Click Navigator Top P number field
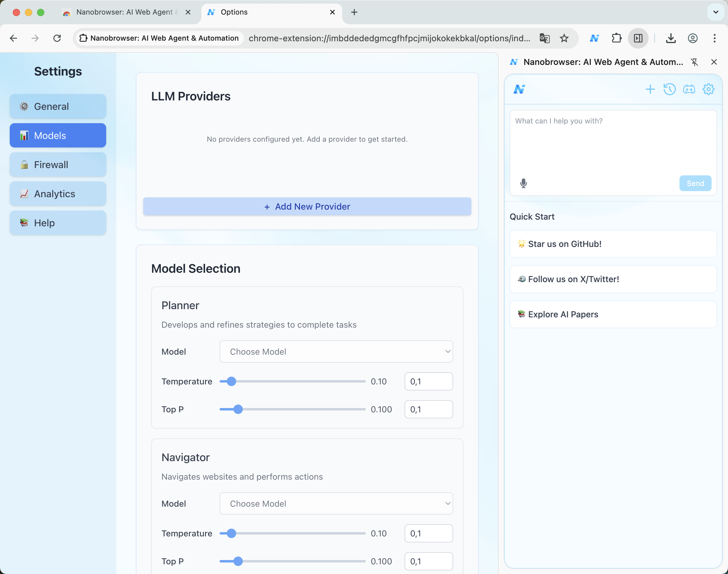 (429, 561)
